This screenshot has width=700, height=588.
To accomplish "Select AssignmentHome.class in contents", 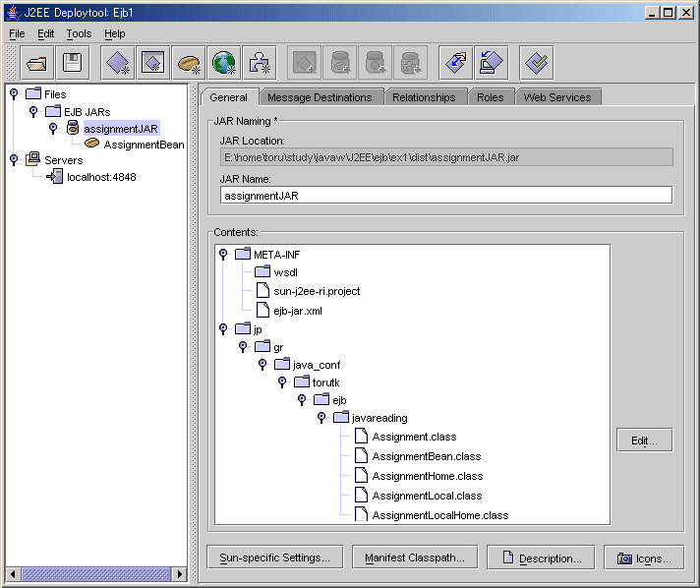I will (x=428, y=476).
